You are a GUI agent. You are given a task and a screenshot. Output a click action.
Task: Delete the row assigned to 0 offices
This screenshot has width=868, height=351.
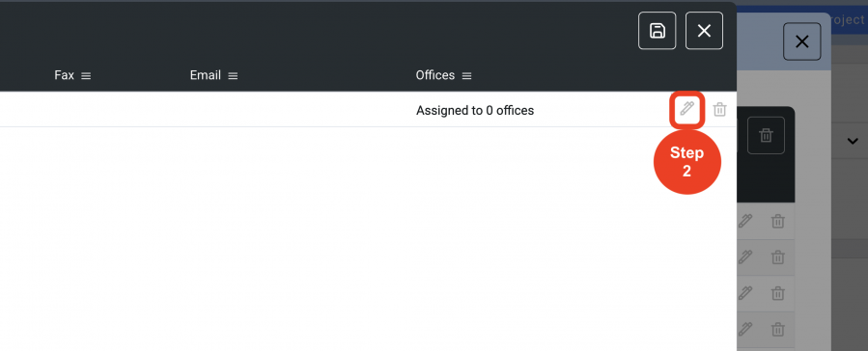pyautogui.click(x=719, y=109)
